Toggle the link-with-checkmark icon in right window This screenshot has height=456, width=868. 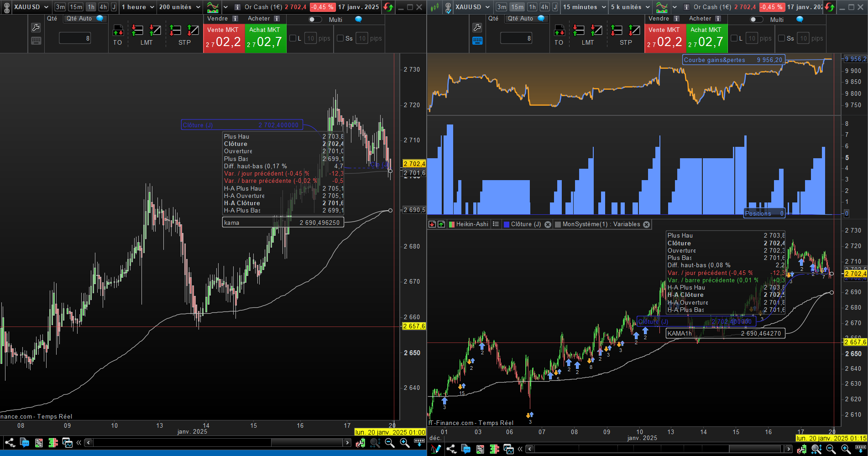point(448,7)
